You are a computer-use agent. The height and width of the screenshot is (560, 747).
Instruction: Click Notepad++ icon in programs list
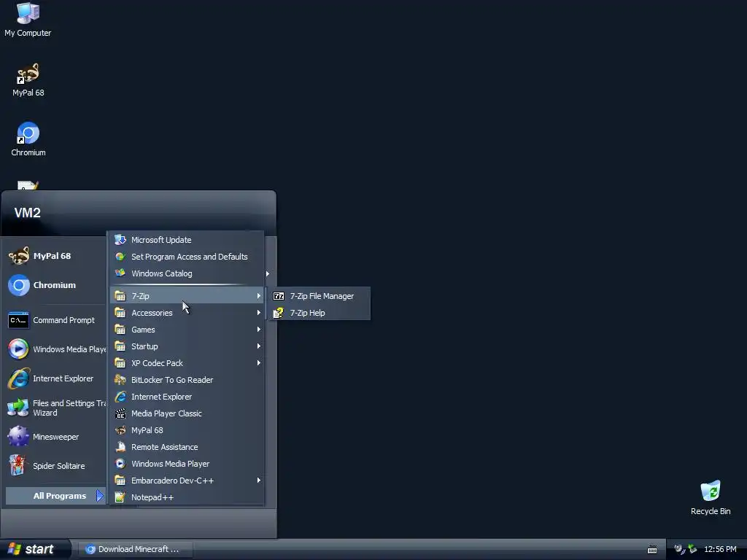(120, 497)
